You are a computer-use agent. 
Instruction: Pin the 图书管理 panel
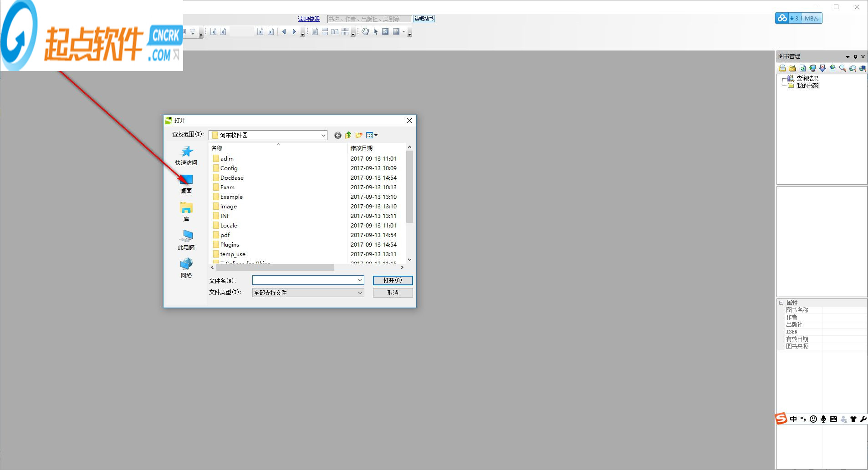855,56
